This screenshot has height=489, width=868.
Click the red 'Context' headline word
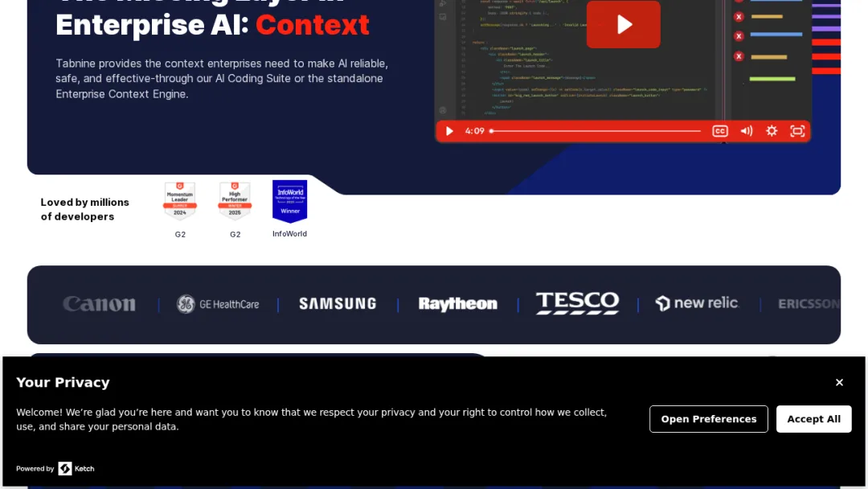tap(312, 25)
